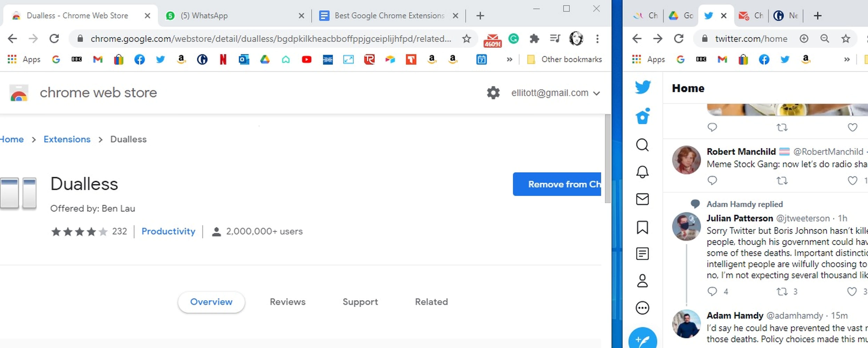Click the Extensions breadcrumb link
Screen dimensions: 868x348
point(66,139)
